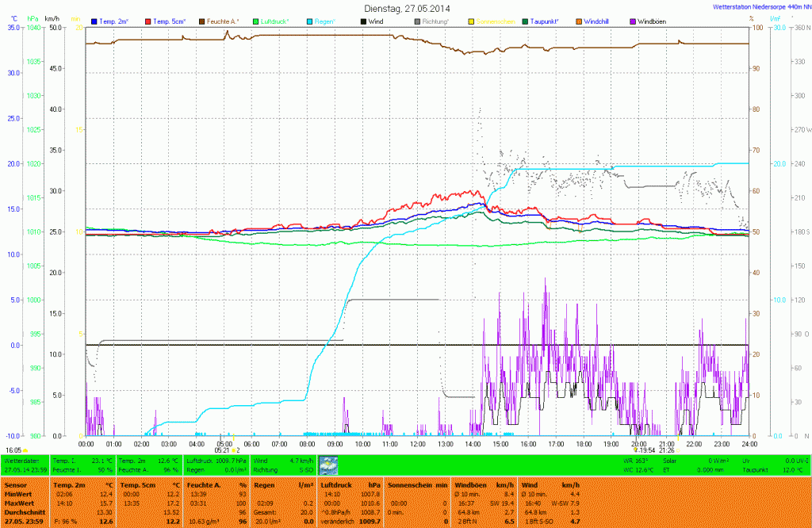Click the gray Richtung legend square

click(x=417, y=21)
